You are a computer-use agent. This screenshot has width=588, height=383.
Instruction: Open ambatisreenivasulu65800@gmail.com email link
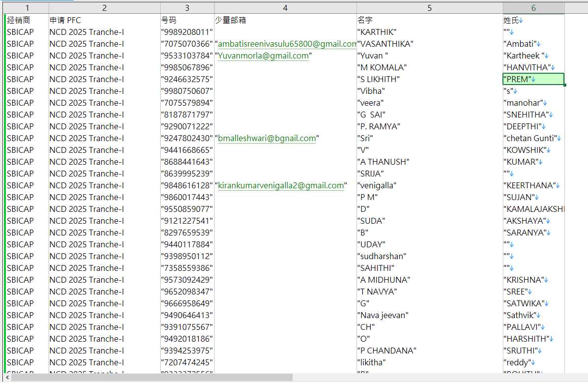[287, 44]
